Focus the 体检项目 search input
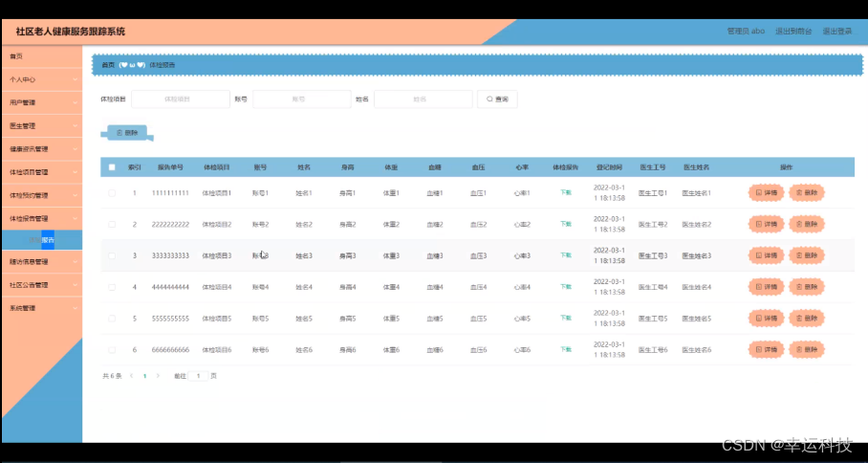Viewport: 868px width, 463px height. point(181,99)
